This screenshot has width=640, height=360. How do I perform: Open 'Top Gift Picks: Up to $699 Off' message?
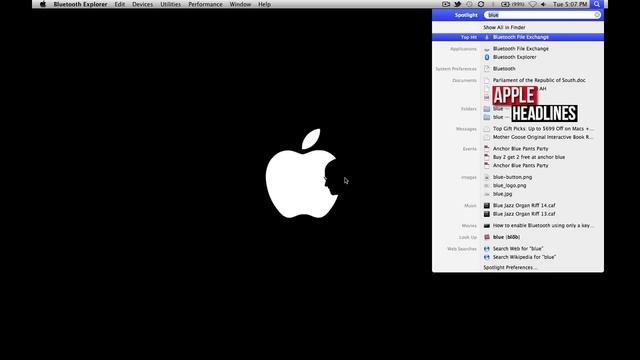point(543,129)
